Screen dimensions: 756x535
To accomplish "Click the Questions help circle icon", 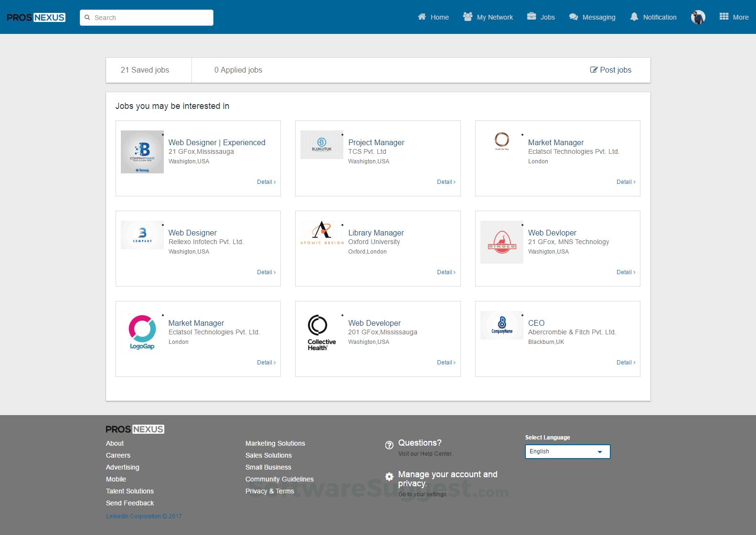I will [x=389, y=445].
